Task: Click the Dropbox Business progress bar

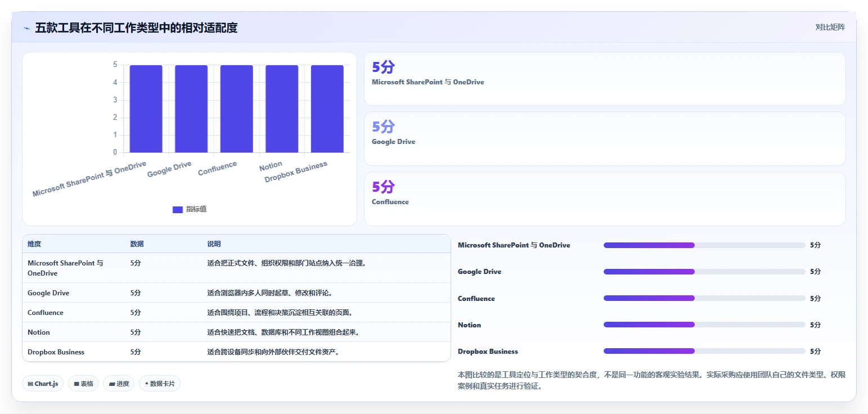Action: (704, 351)
